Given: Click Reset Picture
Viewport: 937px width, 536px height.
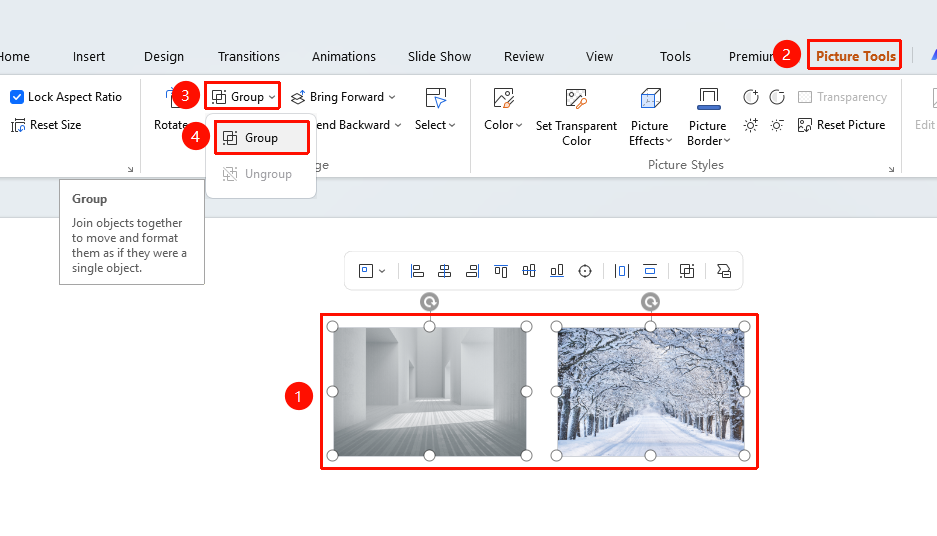Looking at the screenshot, I should pyautogui.click(x=841, y=125).
